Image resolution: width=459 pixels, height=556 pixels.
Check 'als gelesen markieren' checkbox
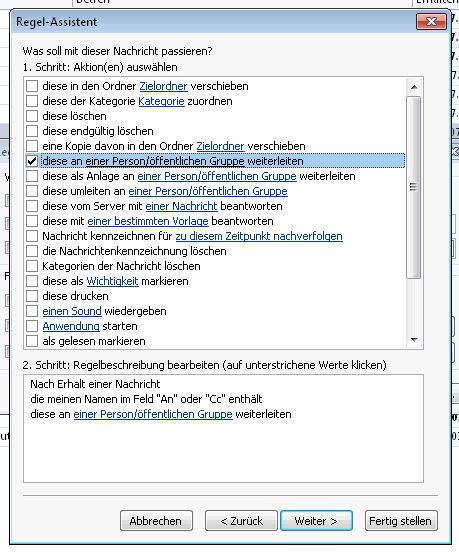click(x=32, y=341)
